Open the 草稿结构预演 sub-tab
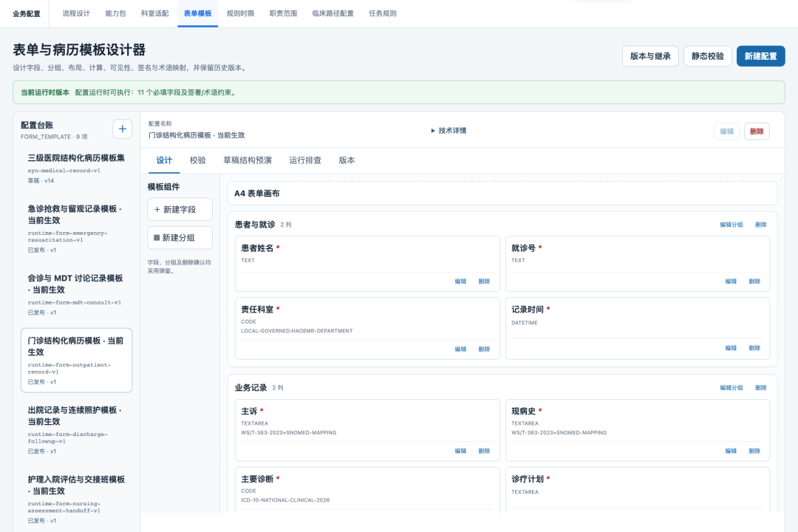This screenshot has height=532, width=798. [x=248, y=160]
